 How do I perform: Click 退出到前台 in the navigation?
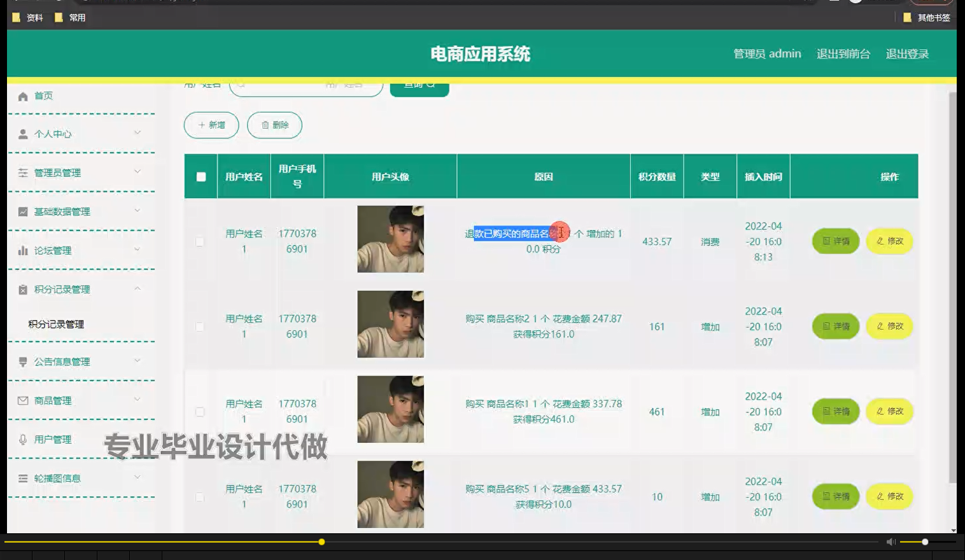click(844, 54)
